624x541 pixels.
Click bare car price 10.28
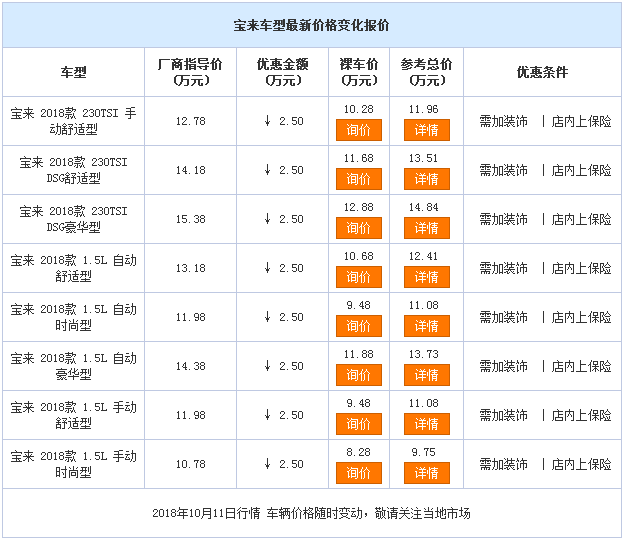(x=359, y=109)
